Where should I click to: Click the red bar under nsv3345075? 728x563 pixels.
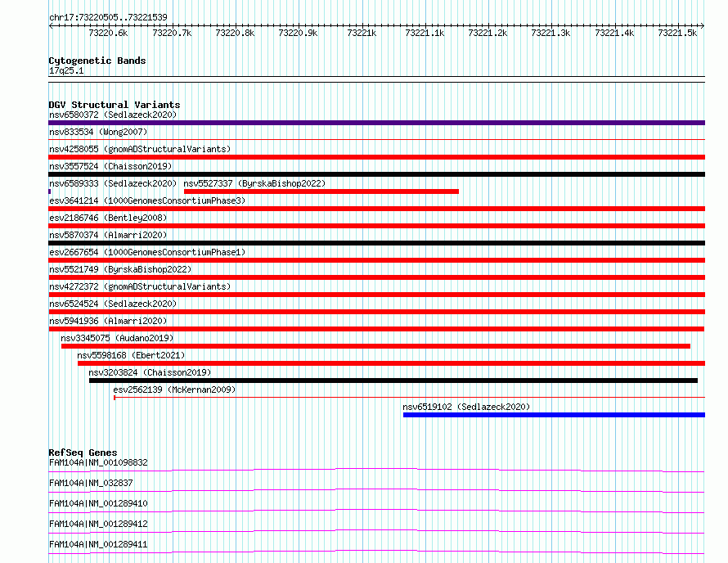point(375,346)
